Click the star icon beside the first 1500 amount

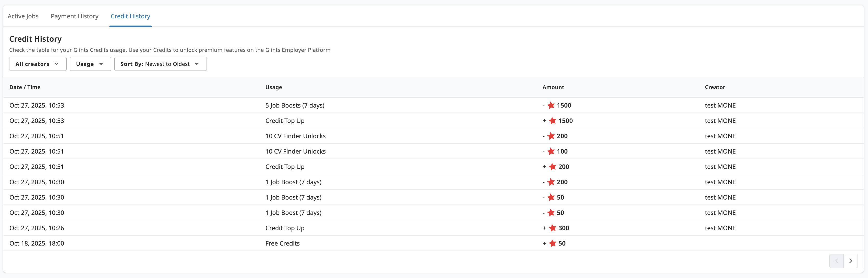coord(551,105)
